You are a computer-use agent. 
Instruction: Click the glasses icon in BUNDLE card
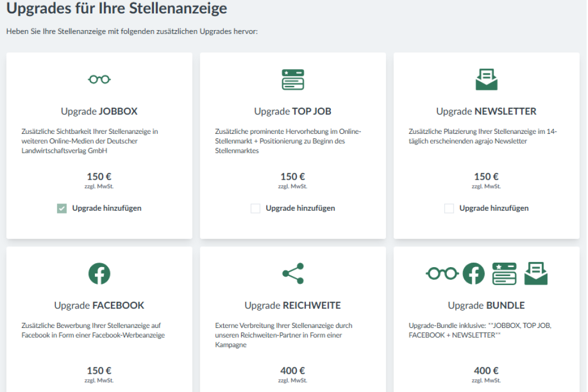tap(442, 274)
